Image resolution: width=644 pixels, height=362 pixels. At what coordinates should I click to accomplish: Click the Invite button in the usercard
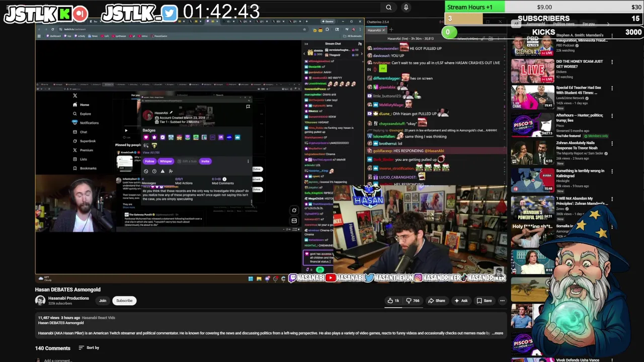click(x=205, y=161)
